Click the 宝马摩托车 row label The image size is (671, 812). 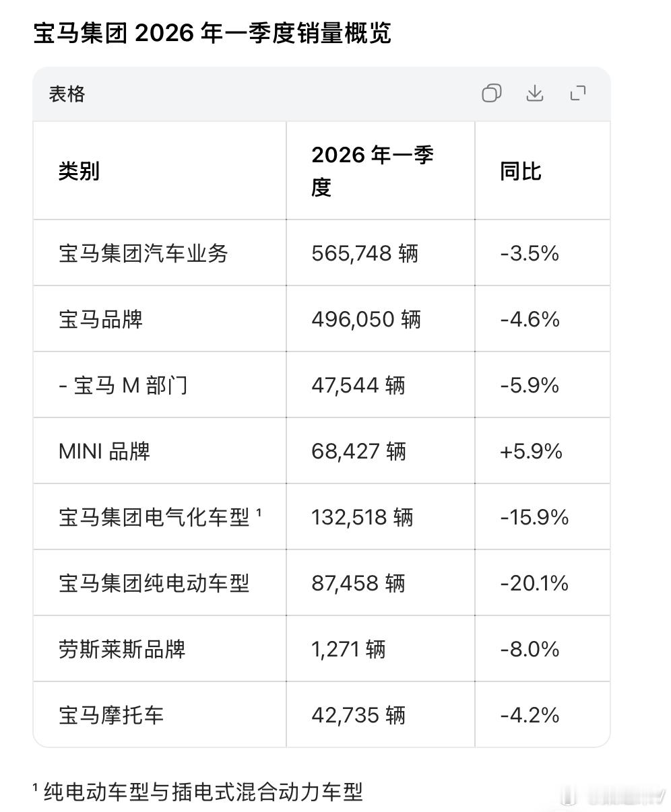111,715
